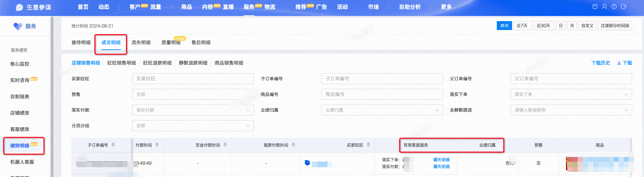Open the 下载历史 link
Viewport: 644px width, 177px height.
pyautogui.click(x=601, y=63)
